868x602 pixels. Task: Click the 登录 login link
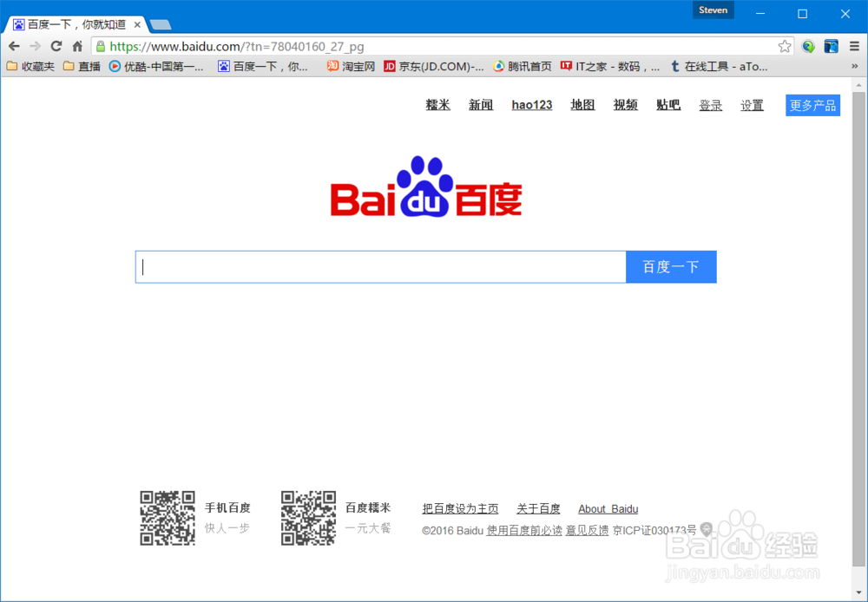click(711, 105)
